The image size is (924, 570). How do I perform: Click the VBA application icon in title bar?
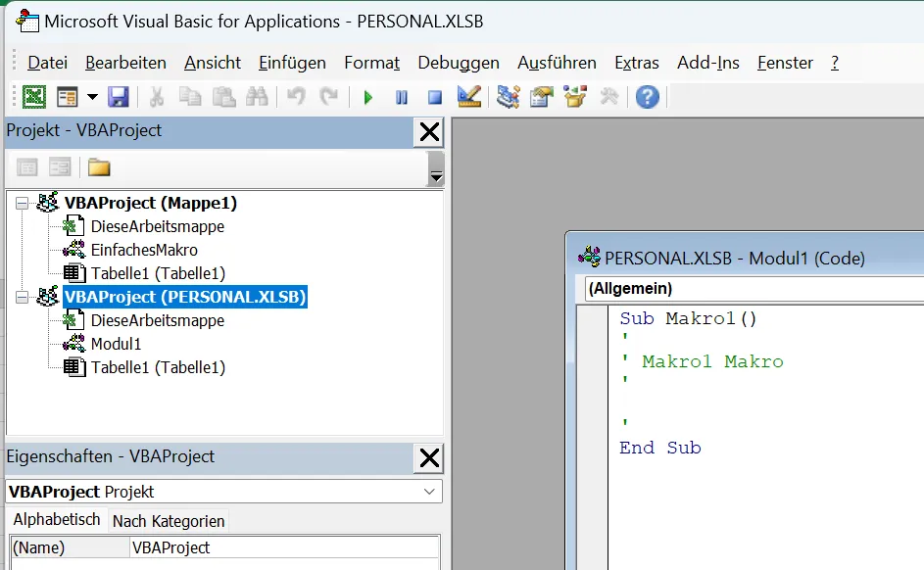click(x=27, y=22)
